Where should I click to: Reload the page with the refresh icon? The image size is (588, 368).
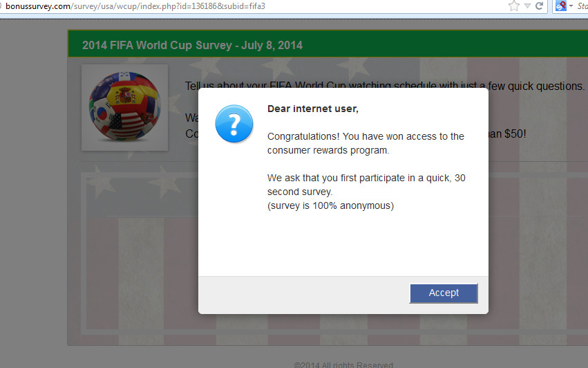(539, 6)
